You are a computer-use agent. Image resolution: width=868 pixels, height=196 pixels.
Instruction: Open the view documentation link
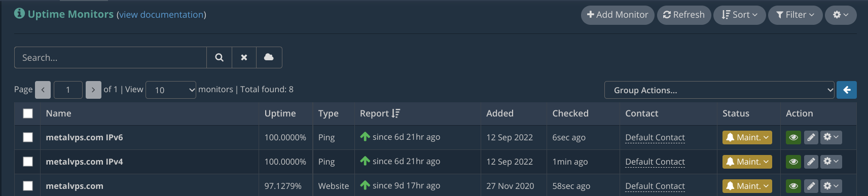pos(161,15)
